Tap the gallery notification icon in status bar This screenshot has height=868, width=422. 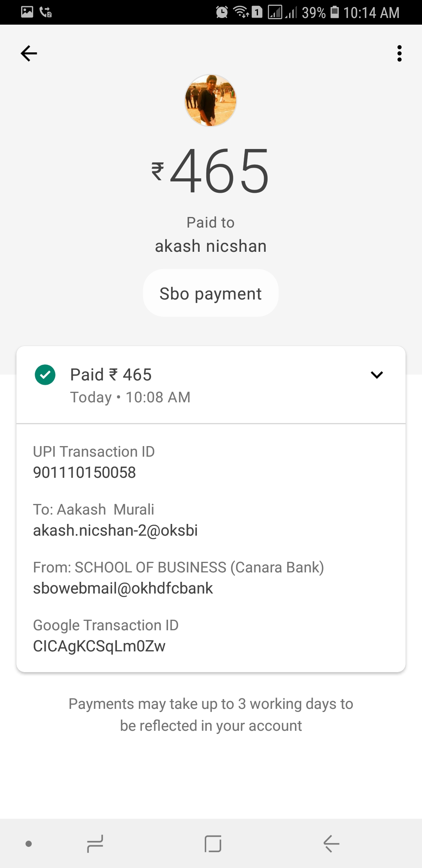coord(27,12)
